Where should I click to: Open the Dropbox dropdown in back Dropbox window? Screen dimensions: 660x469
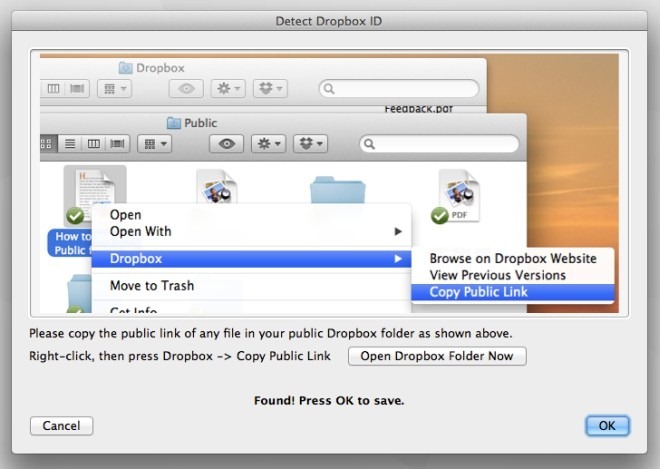tap(270, 88)
